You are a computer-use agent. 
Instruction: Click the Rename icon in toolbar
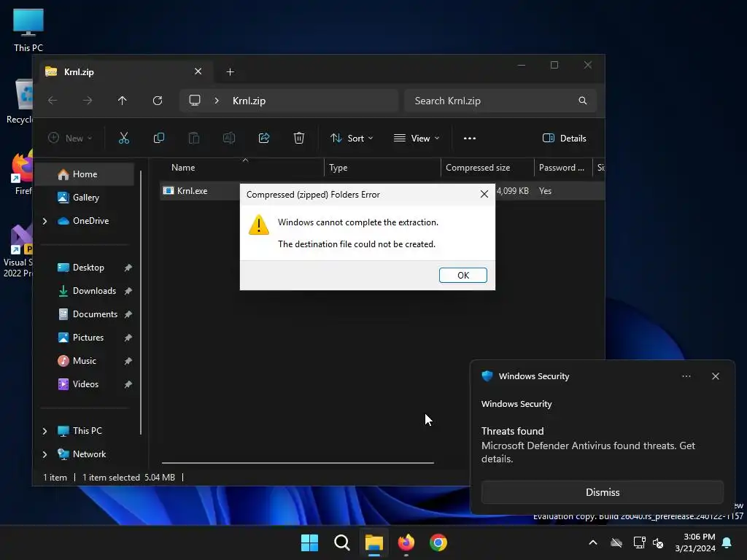[228, 138]
